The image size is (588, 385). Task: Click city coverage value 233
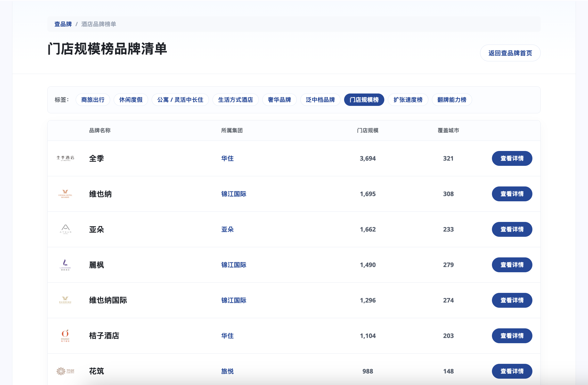click(x=448, y=229)
